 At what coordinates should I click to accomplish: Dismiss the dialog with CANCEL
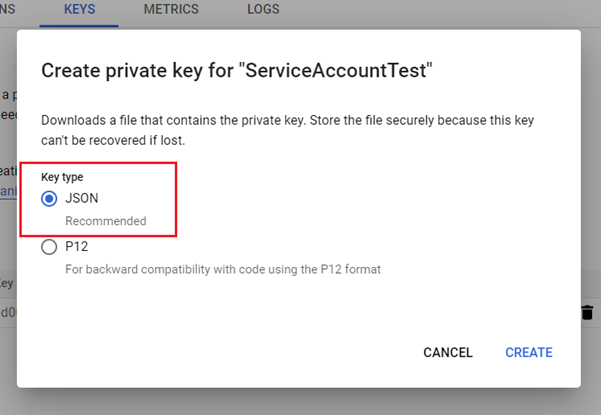click(447, 352)
